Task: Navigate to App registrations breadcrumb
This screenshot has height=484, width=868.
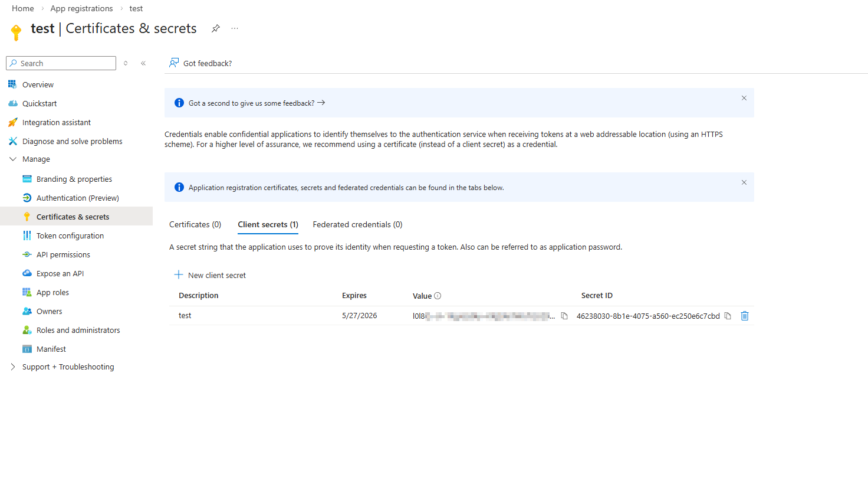Action: click(x=81, y=8)
